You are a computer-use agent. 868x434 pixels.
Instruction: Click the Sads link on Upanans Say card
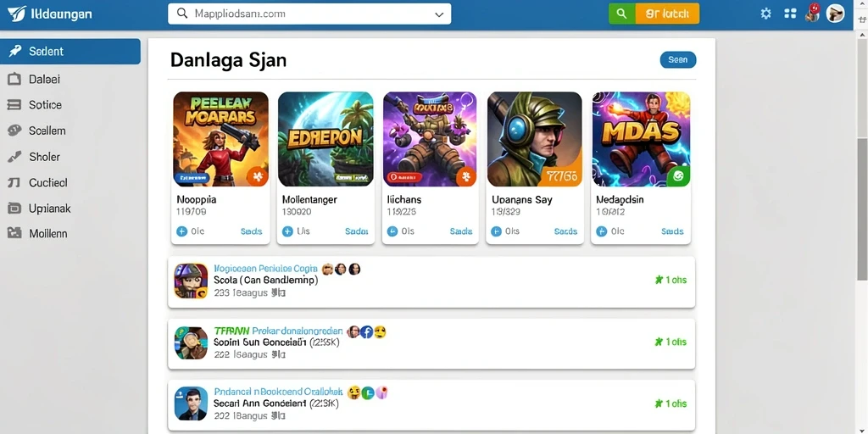(565, 231)
